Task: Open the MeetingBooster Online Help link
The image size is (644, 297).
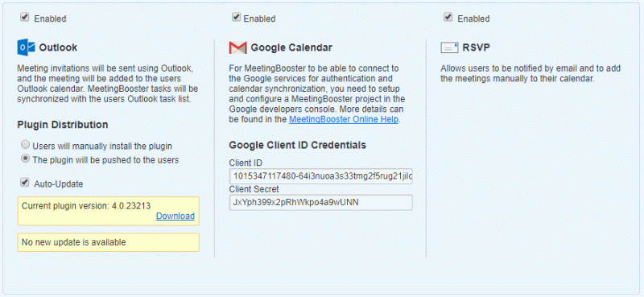Action: (344, 120)
